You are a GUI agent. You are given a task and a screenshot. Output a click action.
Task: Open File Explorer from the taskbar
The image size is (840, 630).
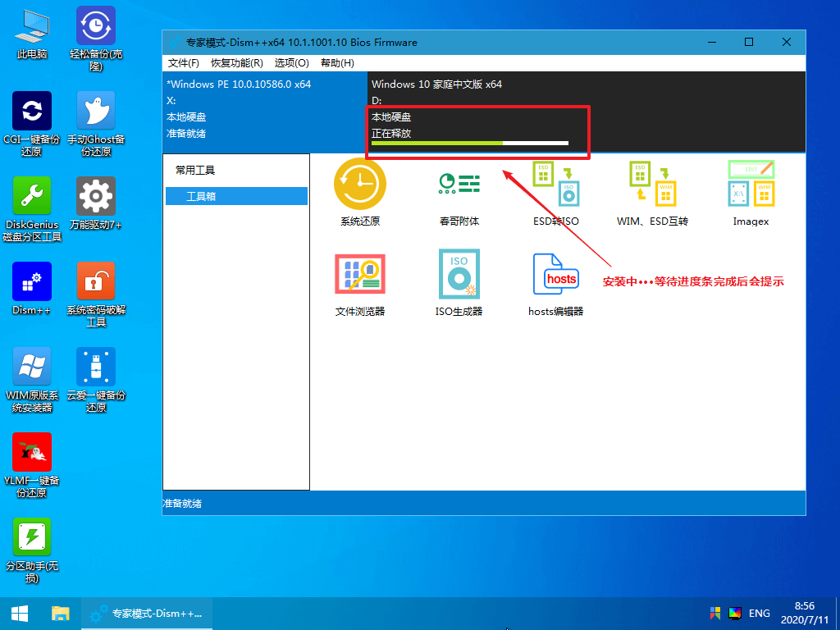click(61, 613)
